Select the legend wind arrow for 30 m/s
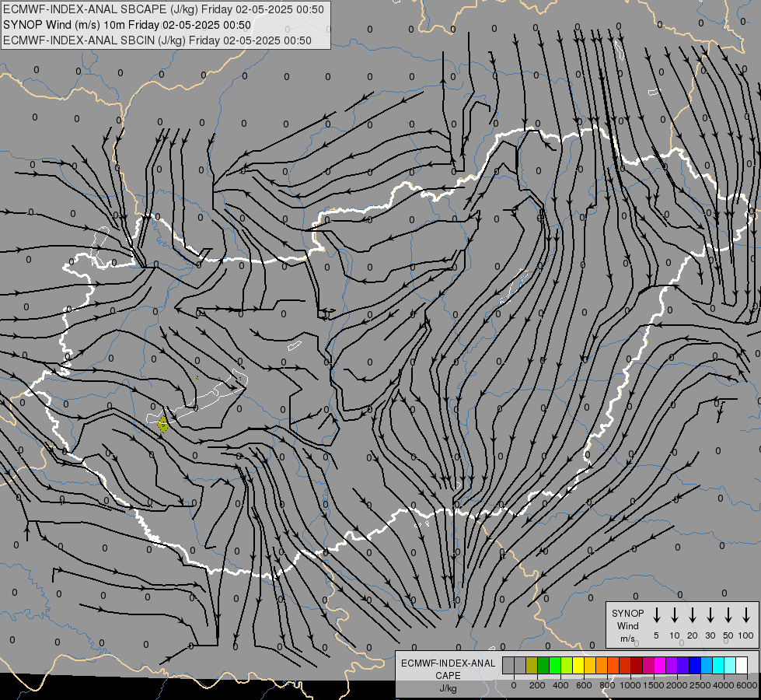Viewport: 761px width, 700px height. tap(710, 615)
